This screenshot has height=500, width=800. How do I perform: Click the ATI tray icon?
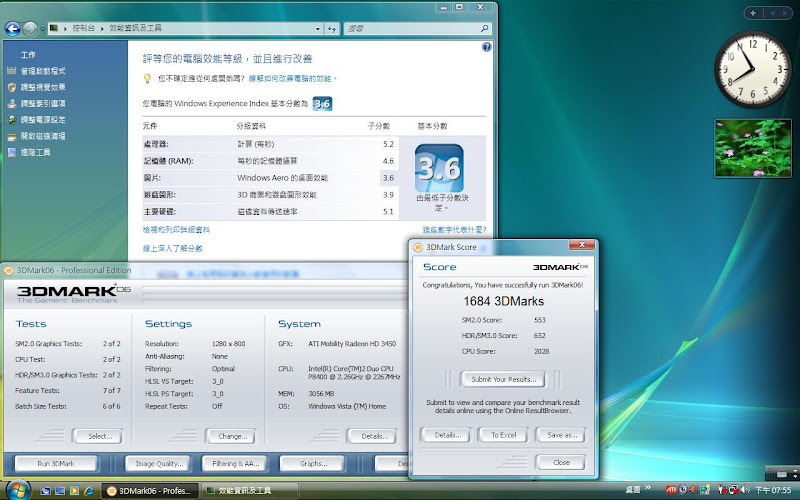pyautogui.click(x=671, y=490)
